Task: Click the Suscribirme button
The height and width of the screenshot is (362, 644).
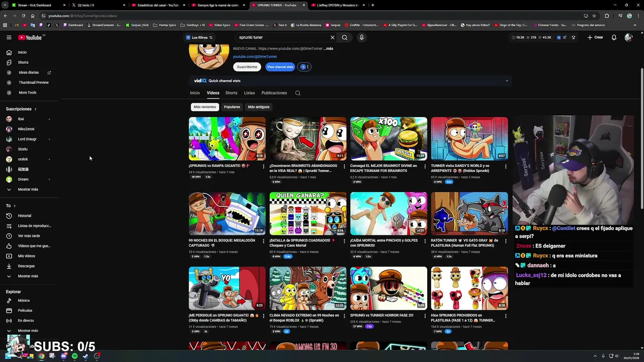Action: (x=247, y=67)
